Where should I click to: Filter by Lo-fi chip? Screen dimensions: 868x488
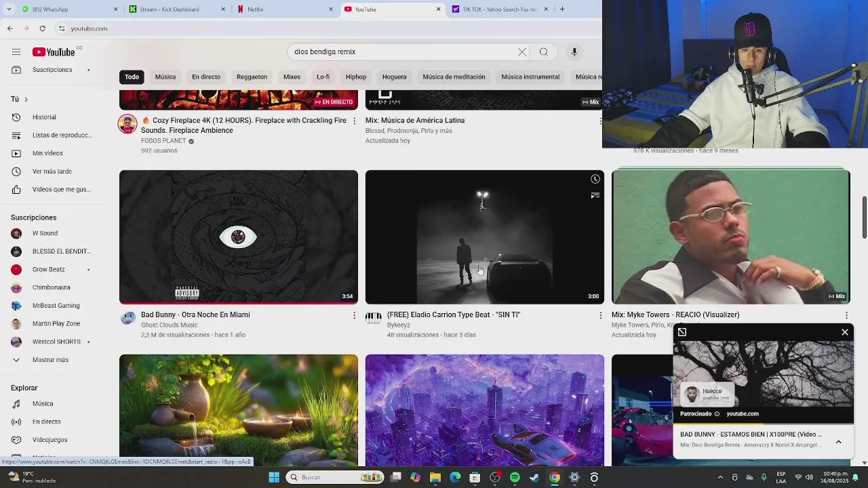tap(323, 77)
